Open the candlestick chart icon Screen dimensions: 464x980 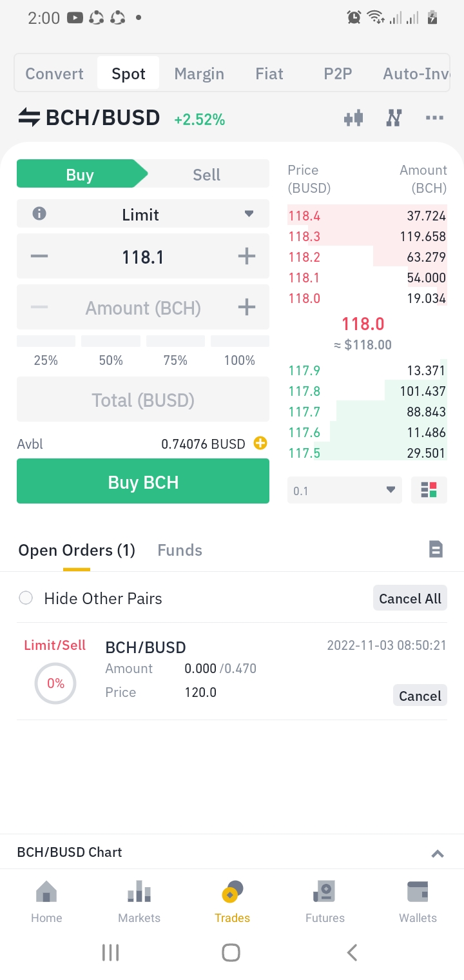pos(354,118)
